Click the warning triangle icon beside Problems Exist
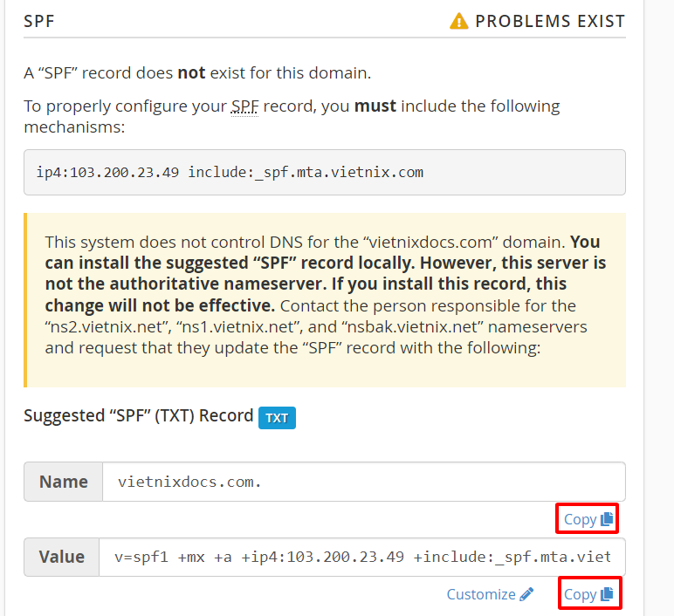Screen dimensions: 674x616 (458, 21)
